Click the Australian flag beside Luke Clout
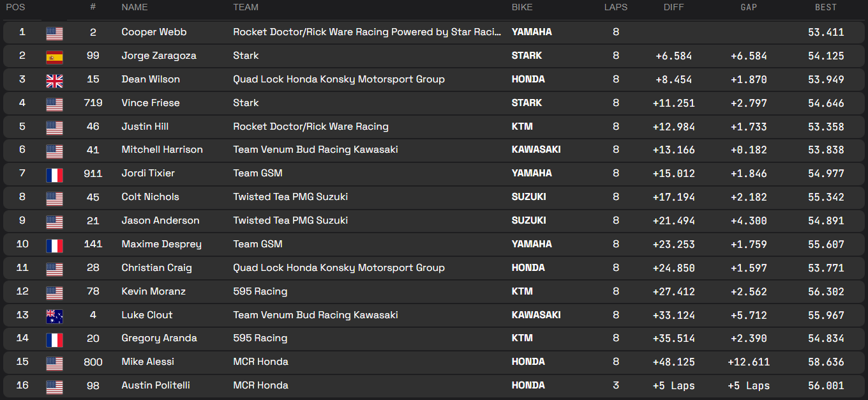This screenshot has height=400, width=868. pos(54,316)
